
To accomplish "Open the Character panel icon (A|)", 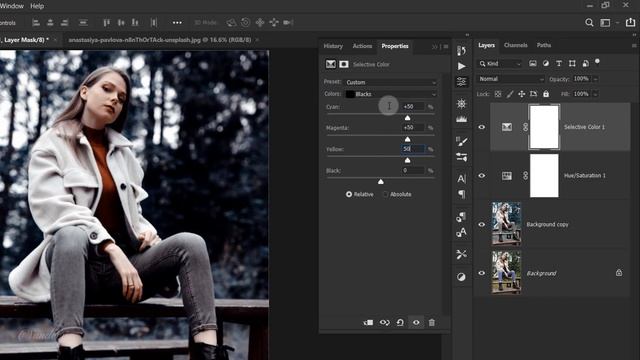I will [462, 178].
